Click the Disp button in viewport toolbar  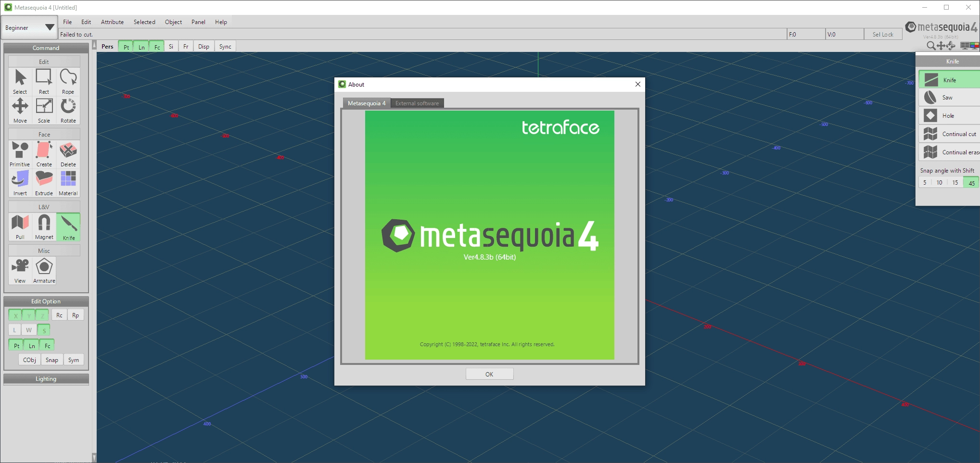coord(204,47)
